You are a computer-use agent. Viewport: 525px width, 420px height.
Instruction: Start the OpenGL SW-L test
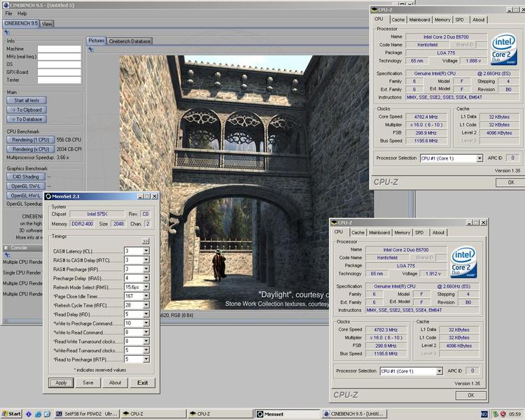tap(26, 186)
